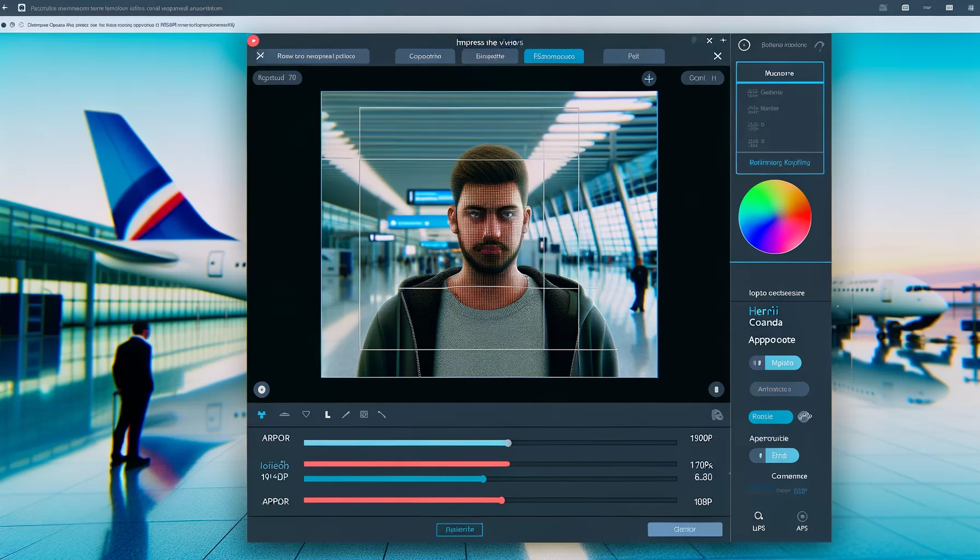Click the red record button at window top-left
This screenshot has width=980, height=560.
pyautogui.click(x=253, y=40)
